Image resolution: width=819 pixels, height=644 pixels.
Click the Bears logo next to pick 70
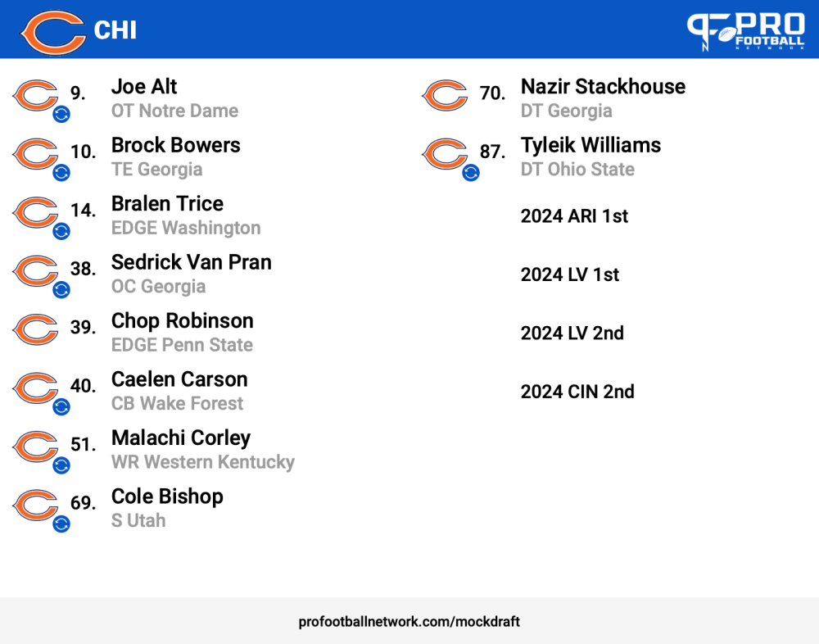tap(445, 95)
